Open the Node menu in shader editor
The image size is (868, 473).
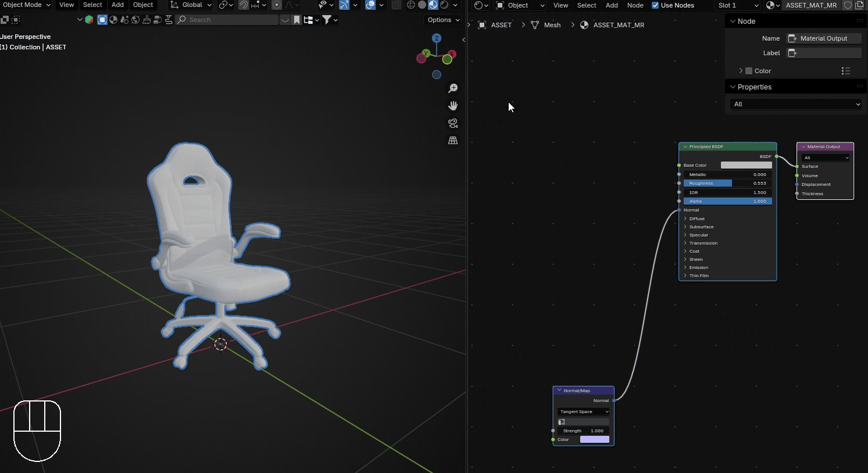[x=635, y=5]
